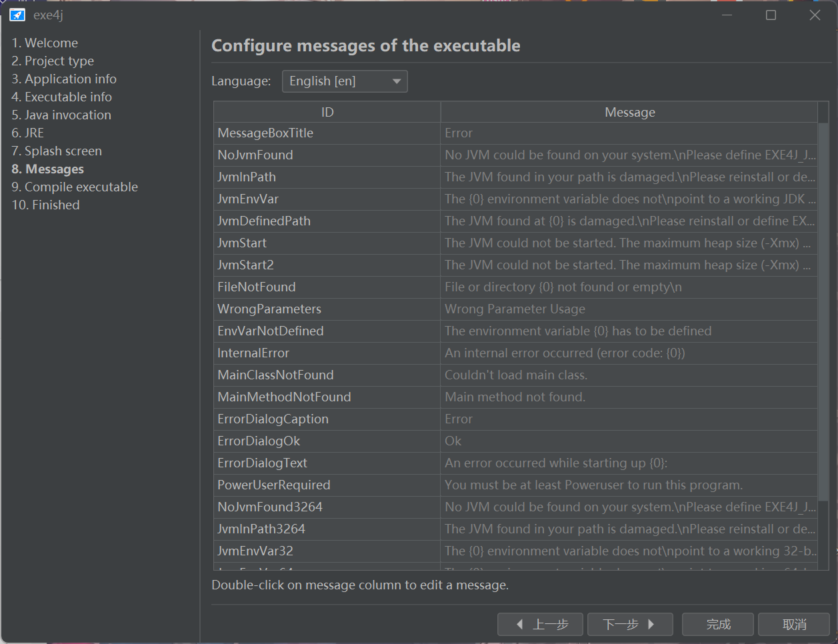Click the 取消 cancel button

tap(794, 625)
